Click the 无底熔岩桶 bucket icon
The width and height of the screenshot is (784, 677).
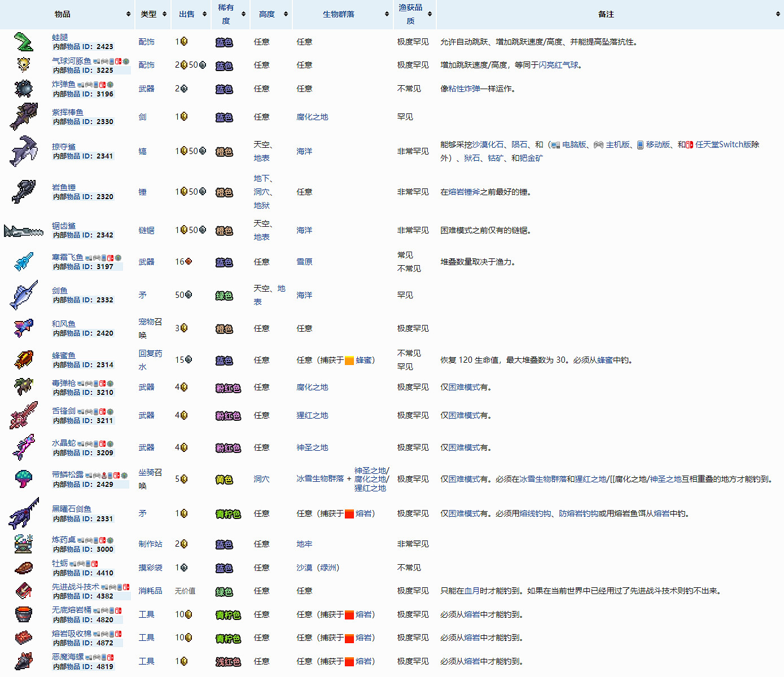pos(24,614)
